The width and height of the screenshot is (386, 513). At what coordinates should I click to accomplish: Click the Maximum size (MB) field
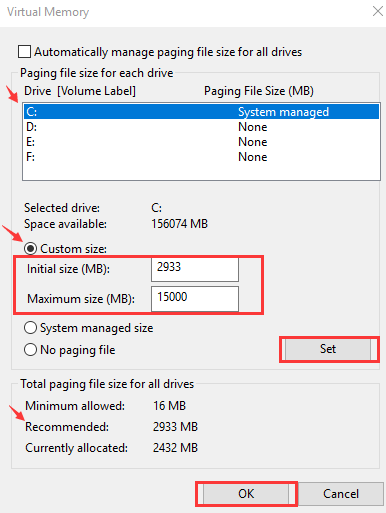[195, 299]
